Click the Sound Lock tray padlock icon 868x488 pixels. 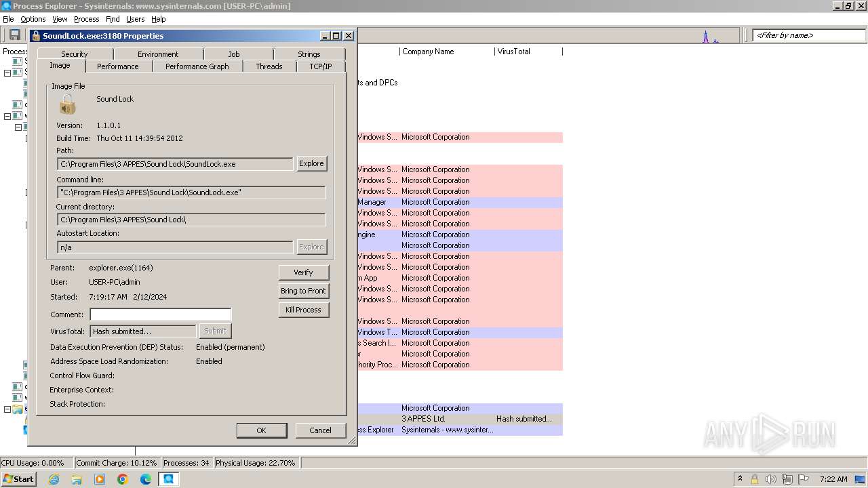click(x=754, y=479)
